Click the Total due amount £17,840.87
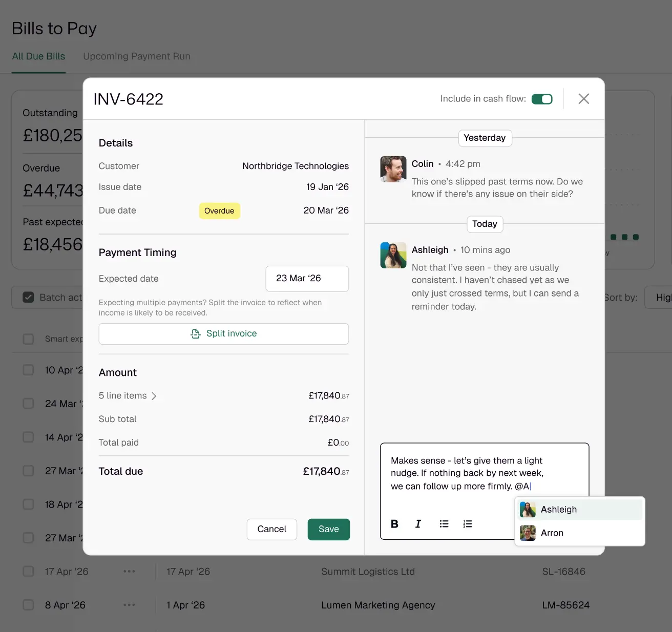 [326, 471]
